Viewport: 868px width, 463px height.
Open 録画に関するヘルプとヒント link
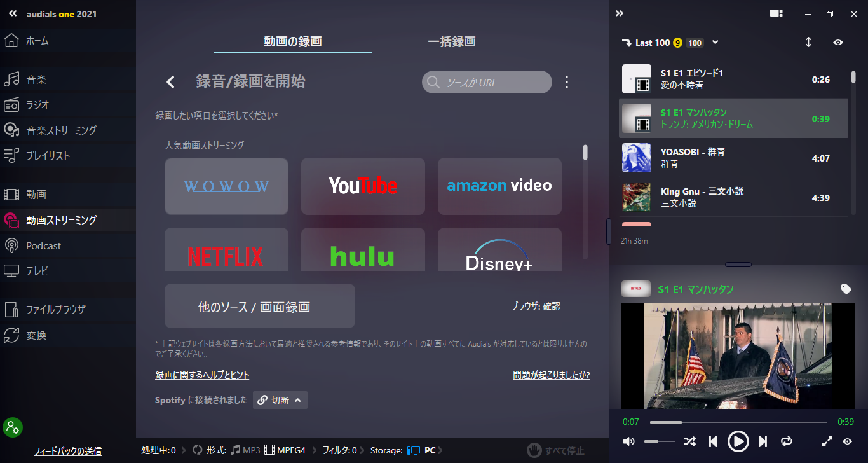pyautogui.click(x=202, y=375)
